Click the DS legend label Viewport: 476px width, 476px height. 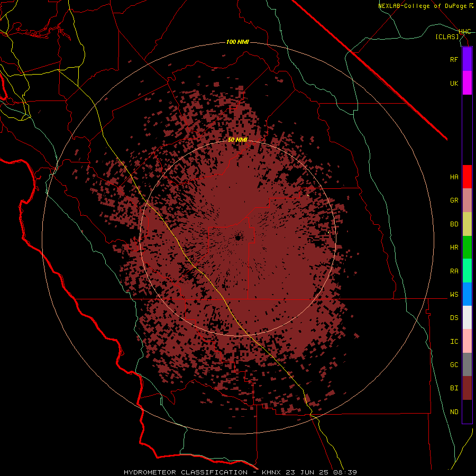[x=454, y=318]
